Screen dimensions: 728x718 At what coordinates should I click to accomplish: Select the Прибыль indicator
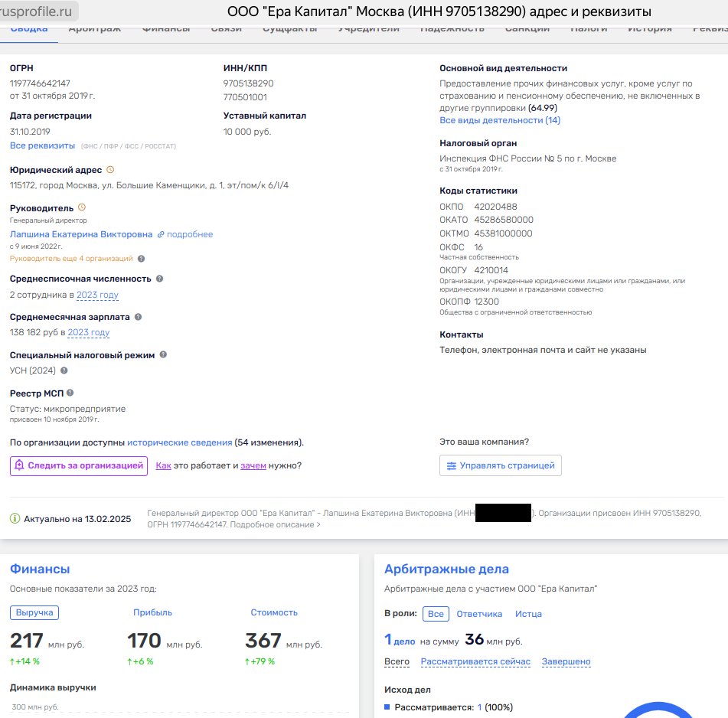[153, 612]
